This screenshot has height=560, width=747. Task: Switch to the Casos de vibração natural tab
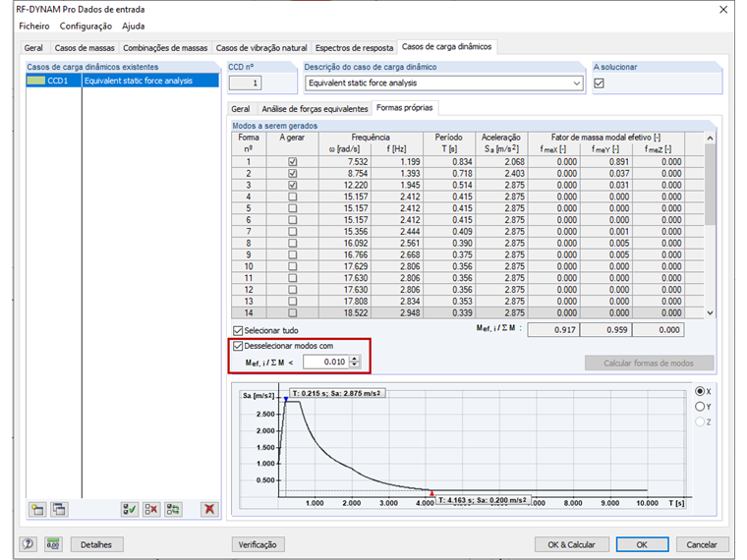[x=261, y=48]
